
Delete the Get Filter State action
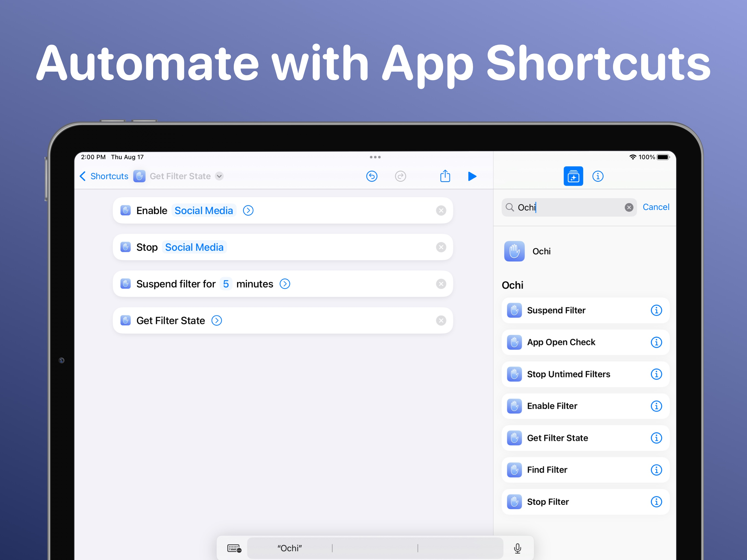tap(441, 320)
